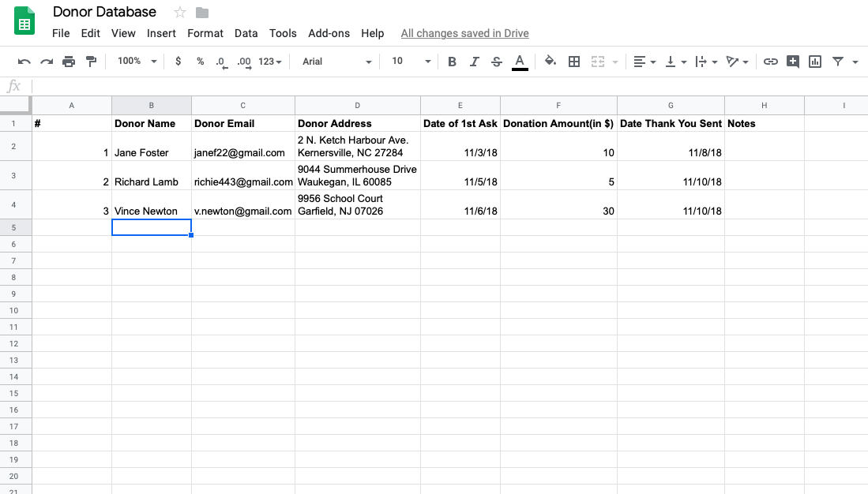This screenshot has width=868, height=494.
Task: Open the Borders icon
Action: click(x=574, y=62)
